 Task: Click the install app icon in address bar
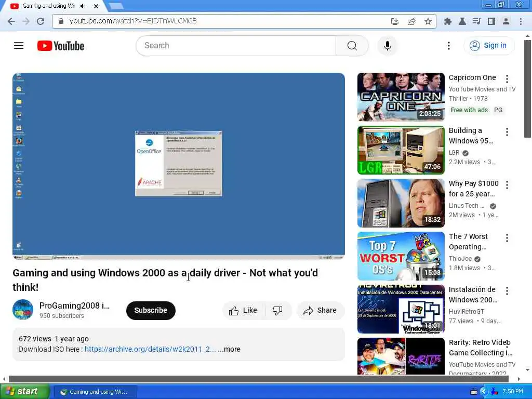pyautogui.click(x=395, y=21)
